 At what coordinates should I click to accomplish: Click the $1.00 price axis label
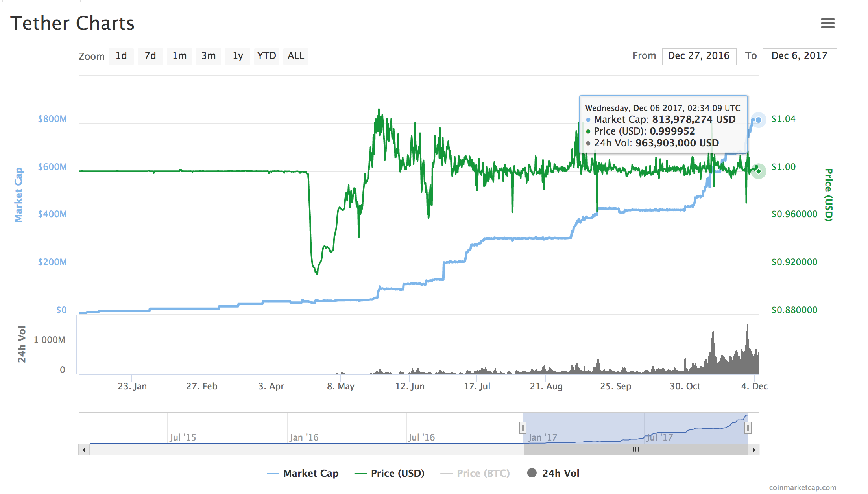pyautogui.click(x=783, y=167)
